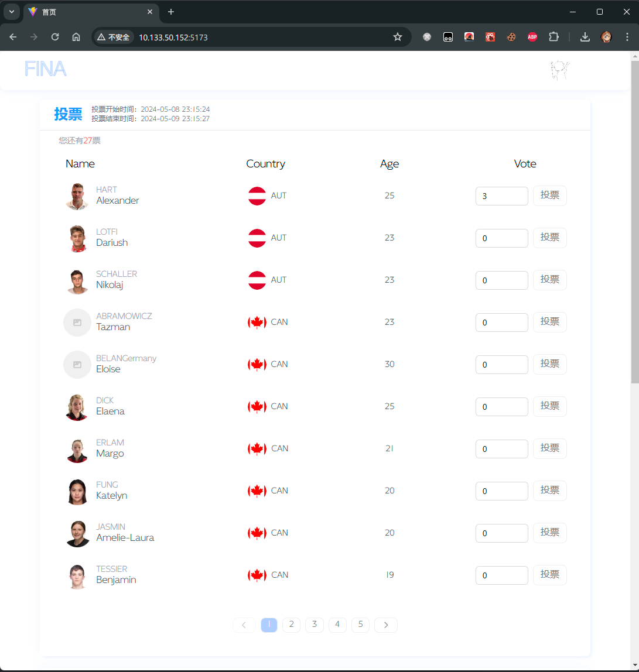Go back to previous page
639x672 pixels.
pyautogui.click(x=13, y=37)
